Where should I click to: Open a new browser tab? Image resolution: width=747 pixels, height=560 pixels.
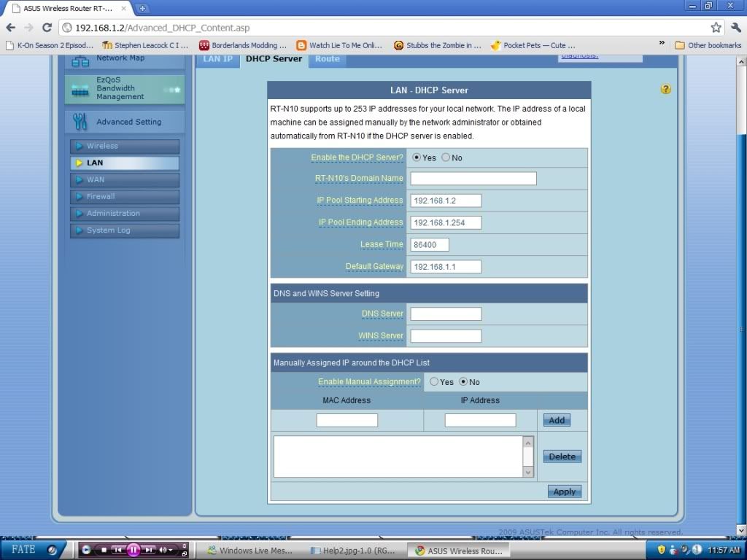[x=142, y=8]
